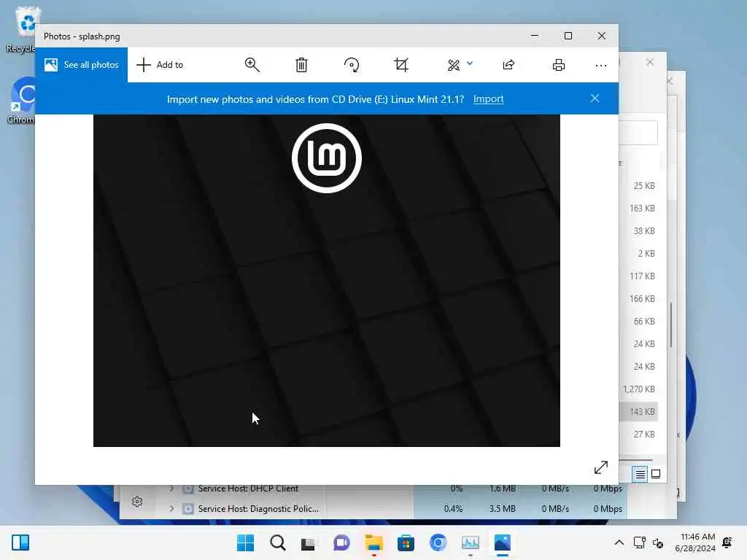Open the Add to menu
Image resolution: width=747 pixels, height=560 pixels.
pyautogui.click(x=160, y=65)
